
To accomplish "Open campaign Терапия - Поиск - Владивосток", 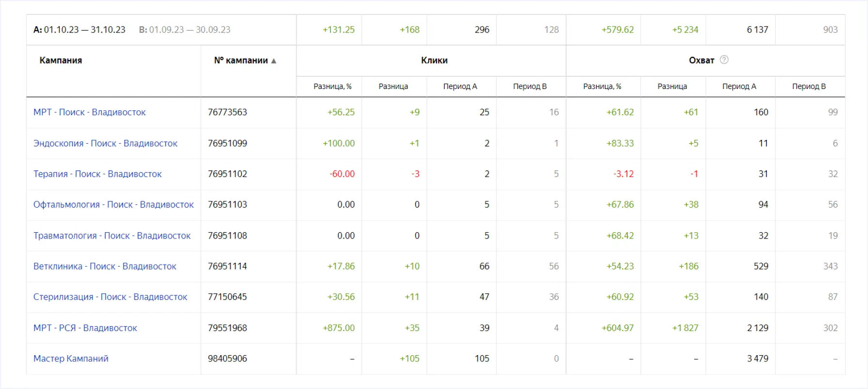I will pyautogui.click(x=97, y=174).
